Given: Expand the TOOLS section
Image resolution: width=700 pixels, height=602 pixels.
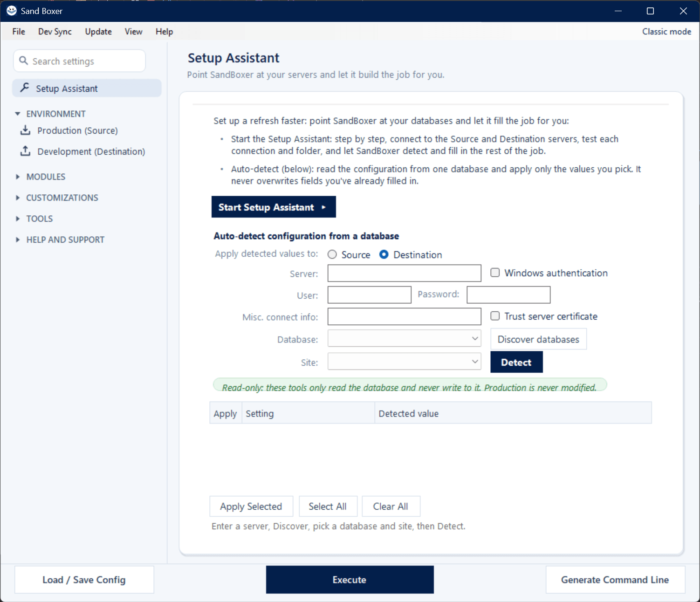Looking at the screenshot, I should pos(18,219).
